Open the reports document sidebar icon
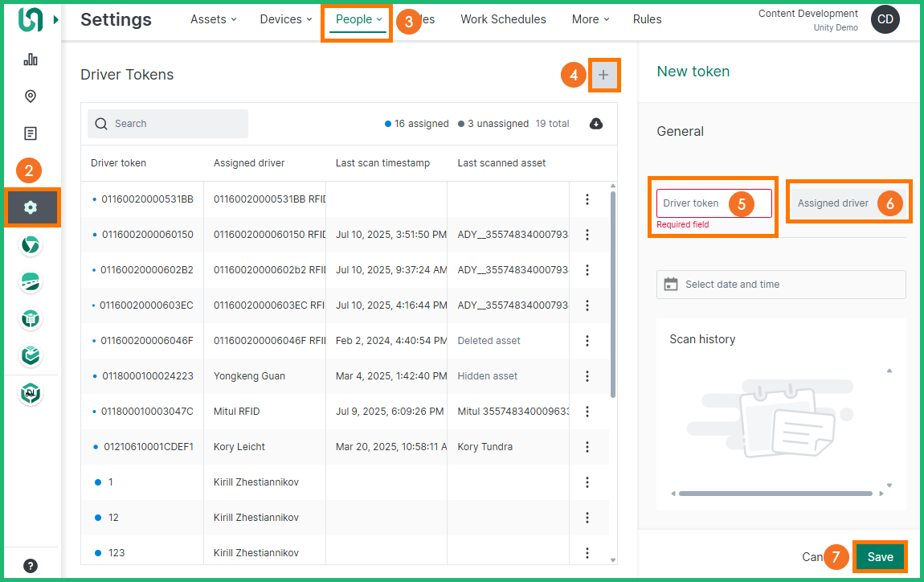 pyautogui.click(x=31, y=133)
